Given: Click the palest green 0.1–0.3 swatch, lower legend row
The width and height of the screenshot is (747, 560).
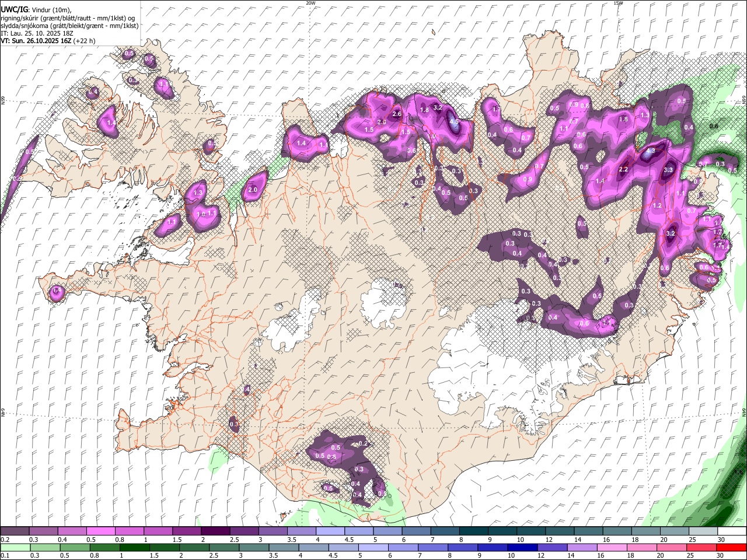Looking at the screenshot, I should [x=15, y=548].
